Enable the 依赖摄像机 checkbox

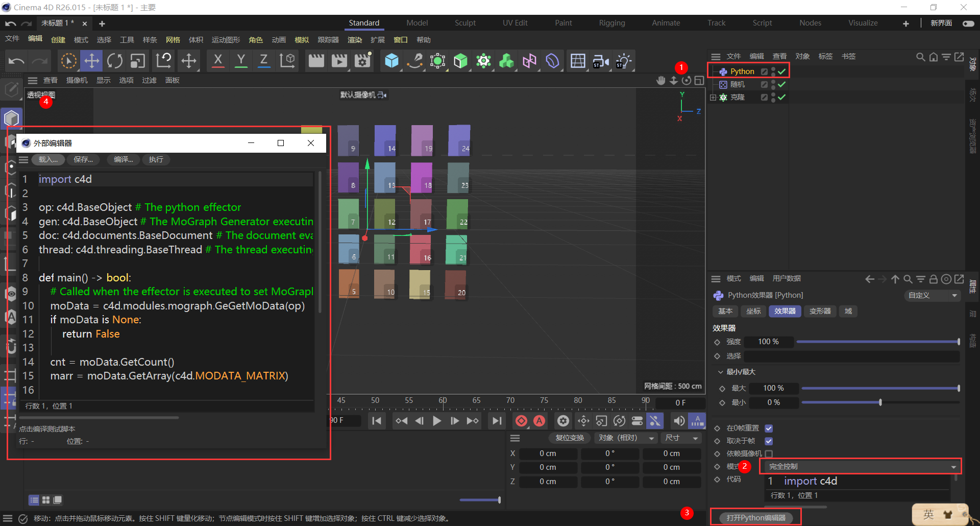(x=769, y=453)
